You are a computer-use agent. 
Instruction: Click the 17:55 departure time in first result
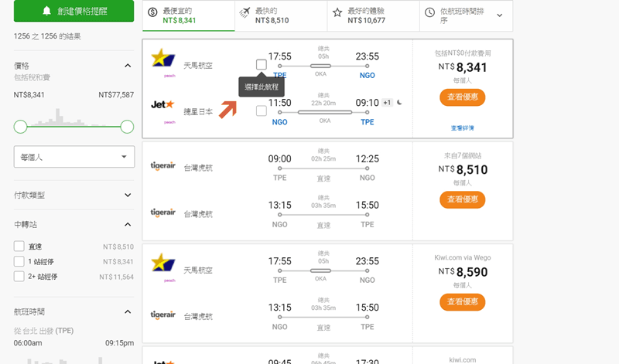click(279, 56)
